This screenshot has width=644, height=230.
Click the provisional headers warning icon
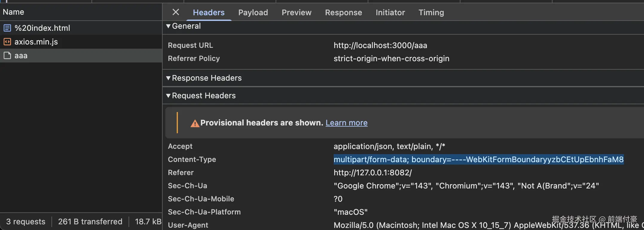(195, 123)
